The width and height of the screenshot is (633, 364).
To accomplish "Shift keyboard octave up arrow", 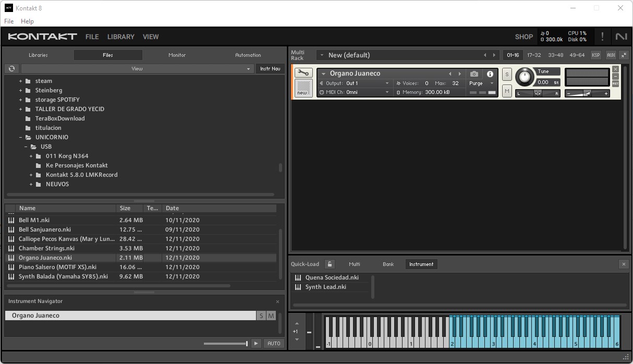I will [x=297, y=323].
